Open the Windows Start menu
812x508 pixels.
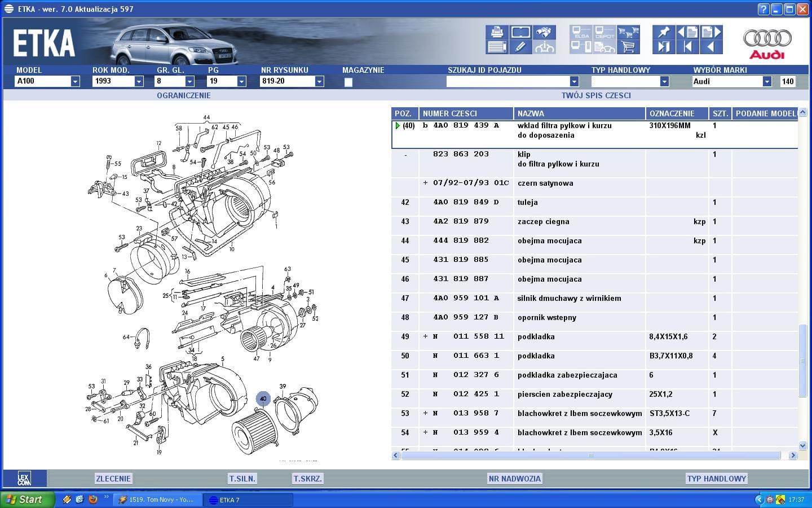pos(28,500)
